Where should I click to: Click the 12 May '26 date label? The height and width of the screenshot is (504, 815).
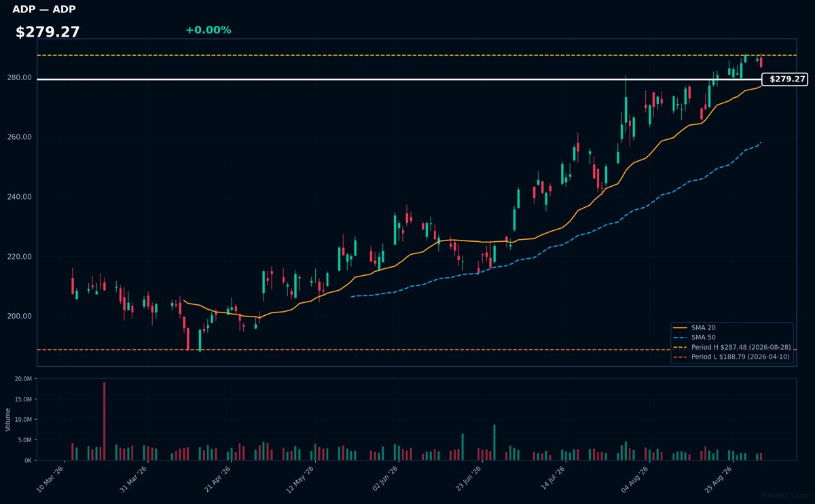click(x=300, y=478)
